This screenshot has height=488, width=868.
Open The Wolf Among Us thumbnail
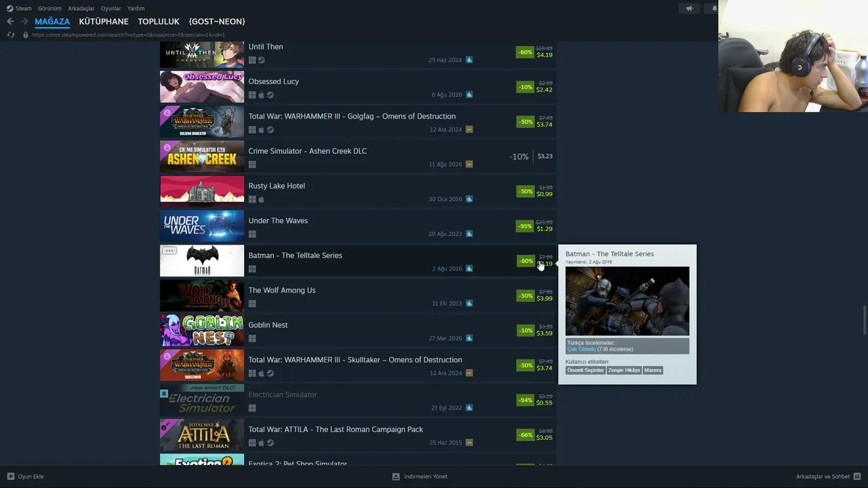(202, 296)
